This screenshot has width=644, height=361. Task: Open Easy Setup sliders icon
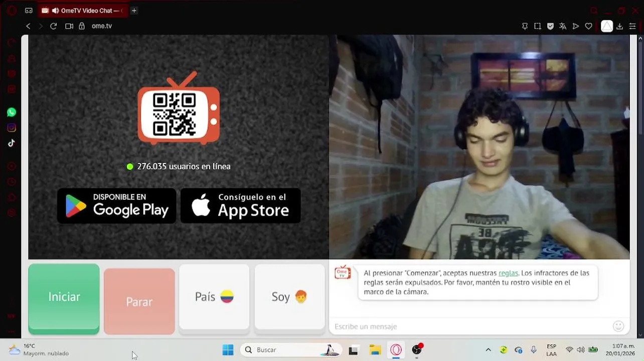tap(632, 26)
